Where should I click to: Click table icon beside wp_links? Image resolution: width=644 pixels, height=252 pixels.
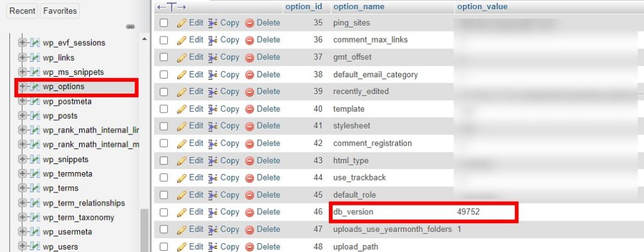(x=35, y=58)
